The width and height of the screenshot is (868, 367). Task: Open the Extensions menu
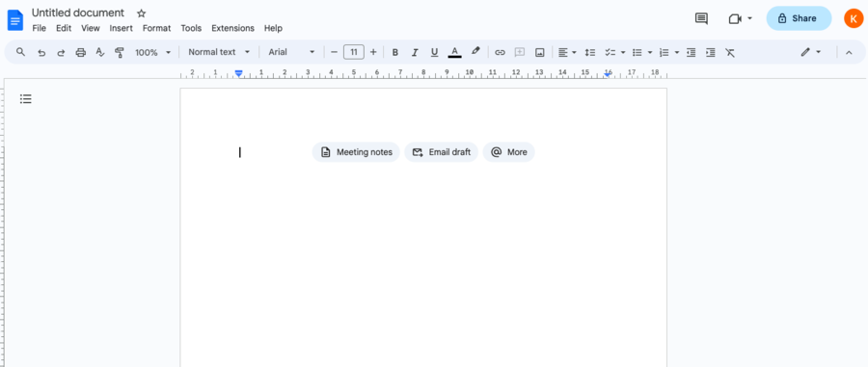233,28
